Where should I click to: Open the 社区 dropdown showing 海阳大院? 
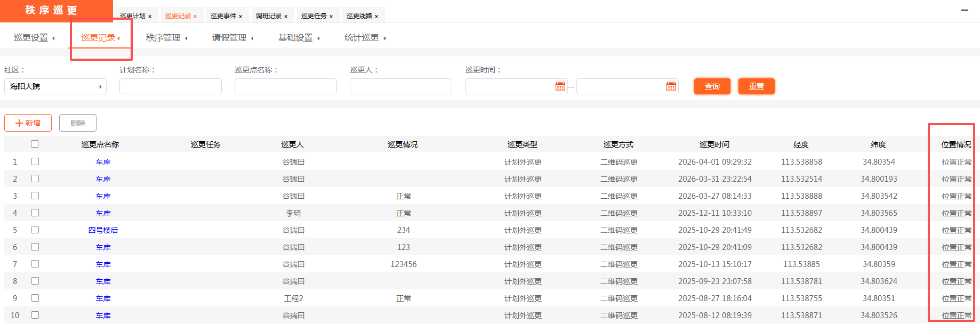tap(55, 86)
